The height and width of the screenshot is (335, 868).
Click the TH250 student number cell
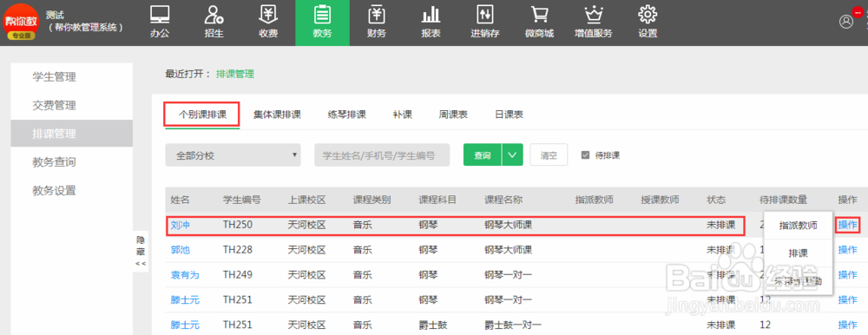click(238, 225)
